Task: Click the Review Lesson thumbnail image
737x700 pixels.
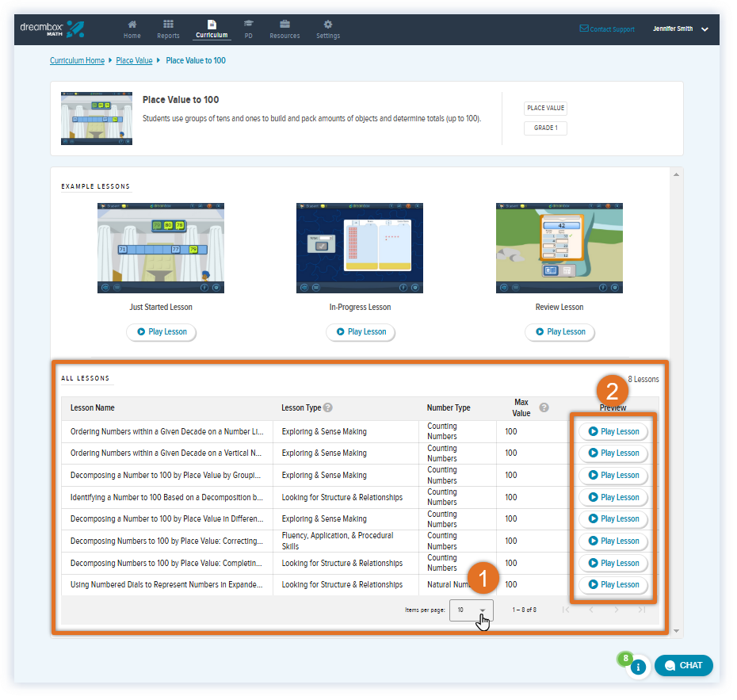Action: 559,247
